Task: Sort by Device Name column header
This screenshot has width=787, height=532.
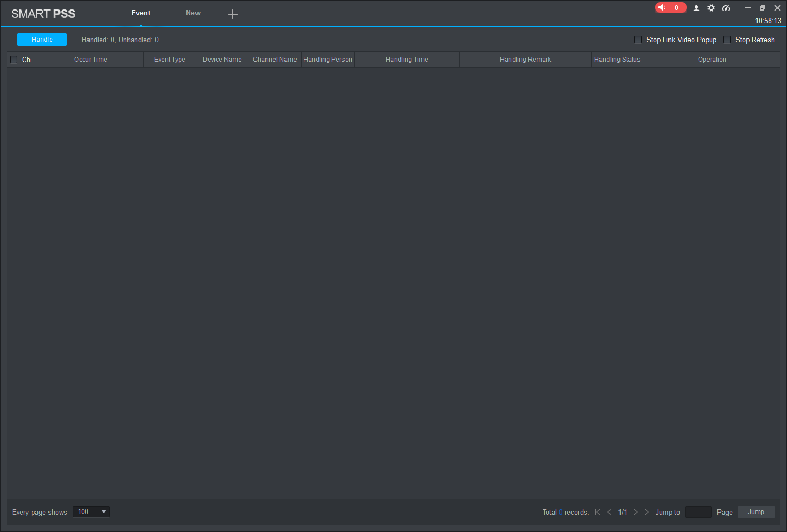Action: [222, 60]
